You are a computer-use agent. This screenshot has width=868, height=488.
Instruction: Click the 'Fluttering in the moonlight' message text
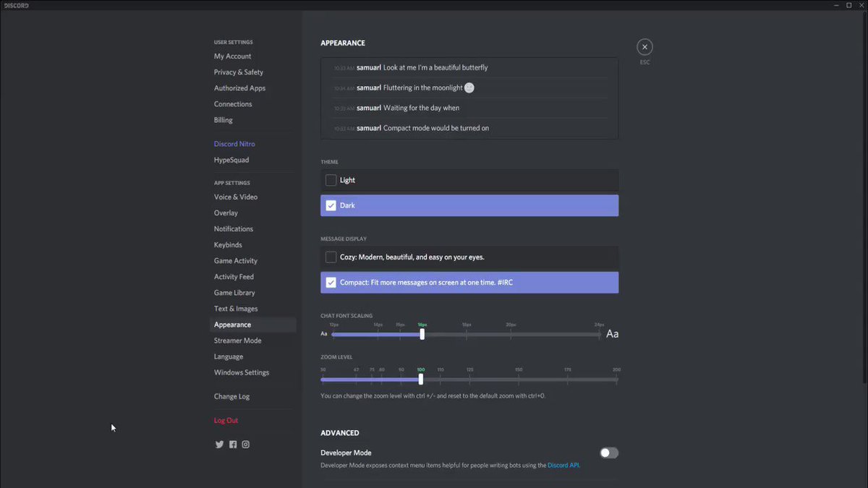(x=422, y=87)
